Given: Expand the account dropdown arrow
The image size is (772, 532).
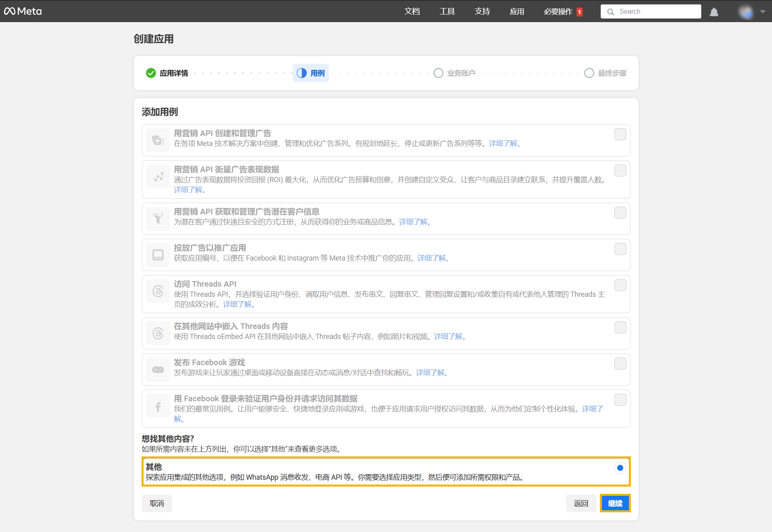Looking at the screenshot, I should [x=763, y=12].
